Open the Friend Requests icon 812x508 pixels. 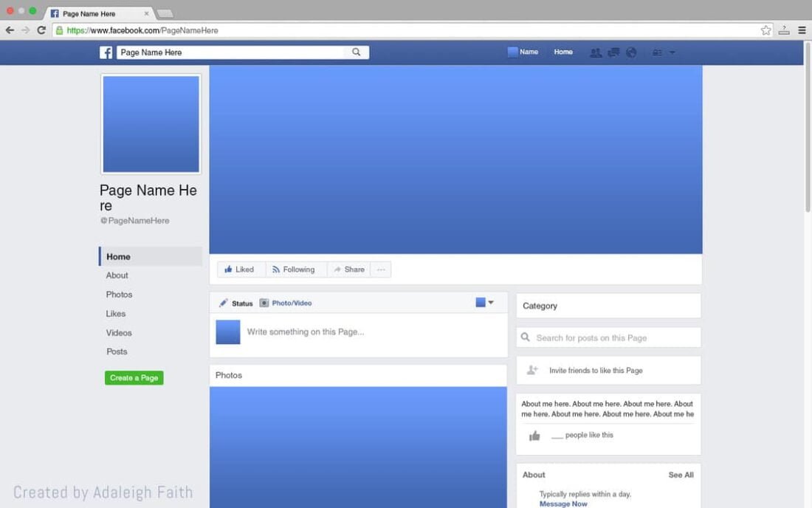click(x=596, y=52)
